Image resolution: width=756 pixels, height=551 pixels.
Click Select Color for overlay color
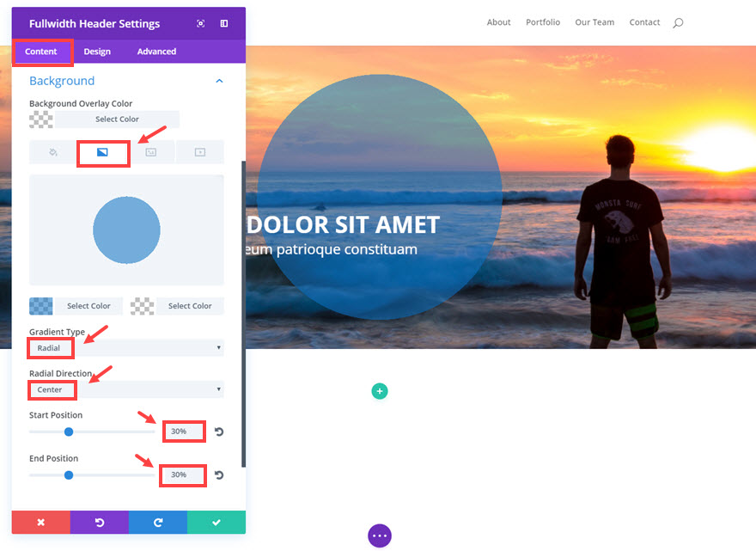pos(117,119)
